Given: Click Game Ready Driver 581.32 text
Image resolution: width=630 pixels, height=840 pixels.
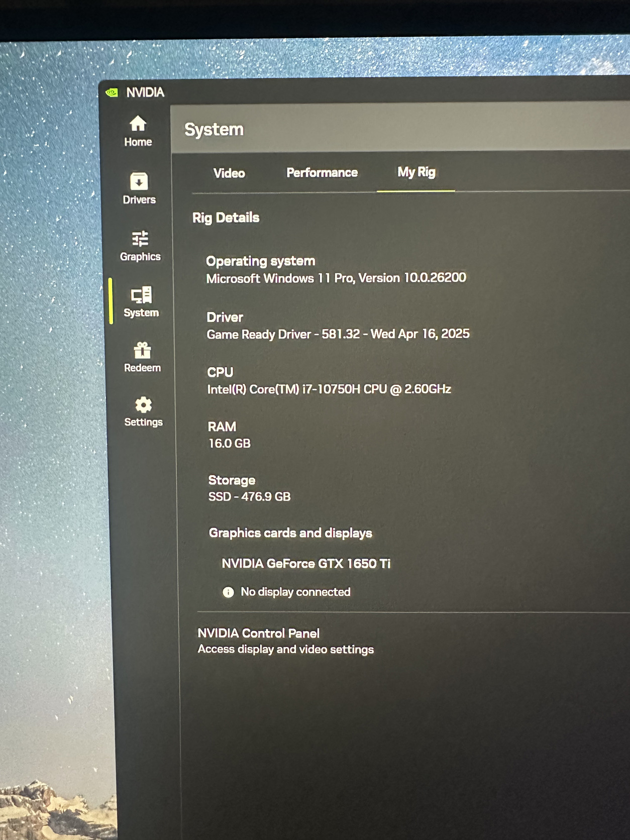Looking at the screenshot, I should 338,334.
